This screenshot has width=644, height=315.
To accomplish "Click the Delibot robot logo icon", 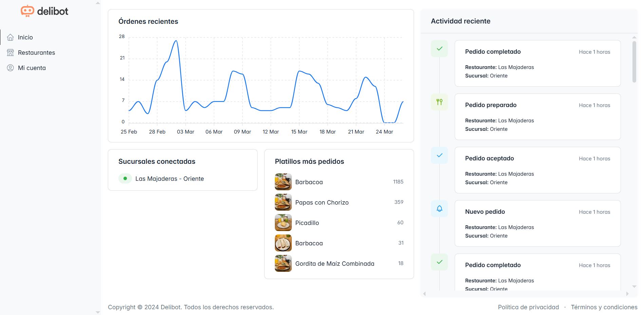I will point(27,11).
